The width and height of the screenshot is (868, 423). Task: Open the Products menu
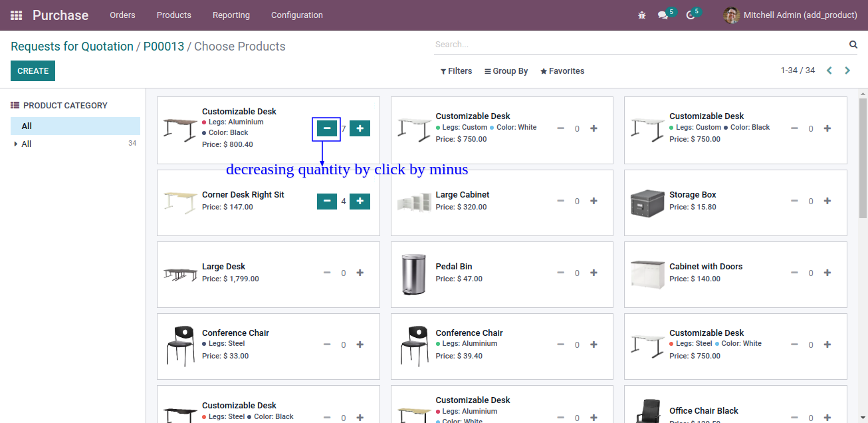(x=174, y=15)
